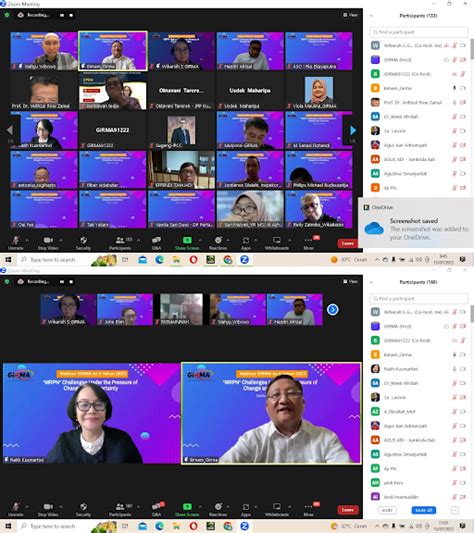Open Apps in upper Zoom toolbar

click(x=246, y=242)
